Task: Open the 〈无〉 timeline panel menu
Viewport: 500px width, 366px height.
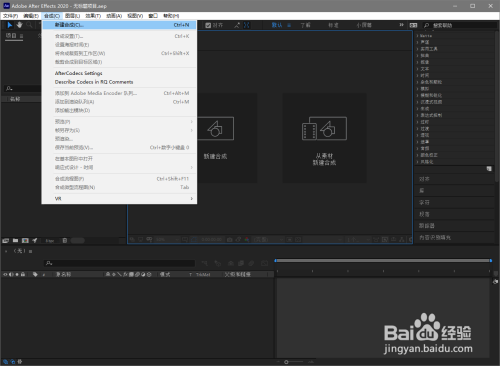Action: (x=30, y=251)
